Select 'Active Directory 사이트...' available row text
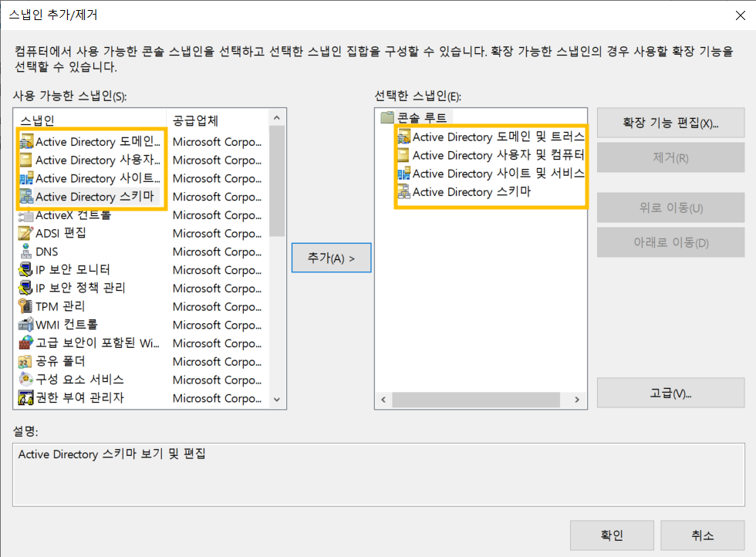Image resolution: width=756 pixels, height=557 pixels. [98, 178]
